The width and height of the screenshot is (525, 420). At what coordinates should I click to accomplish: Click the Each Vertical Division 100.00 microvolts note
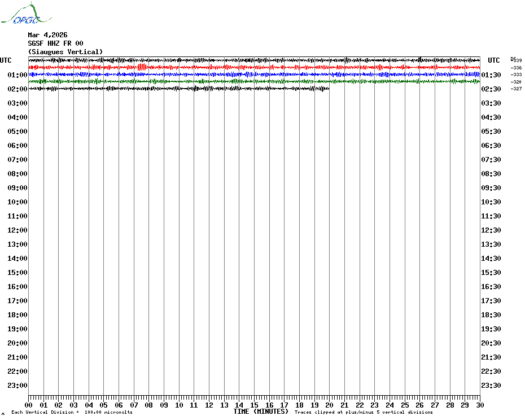click(72, 412)
